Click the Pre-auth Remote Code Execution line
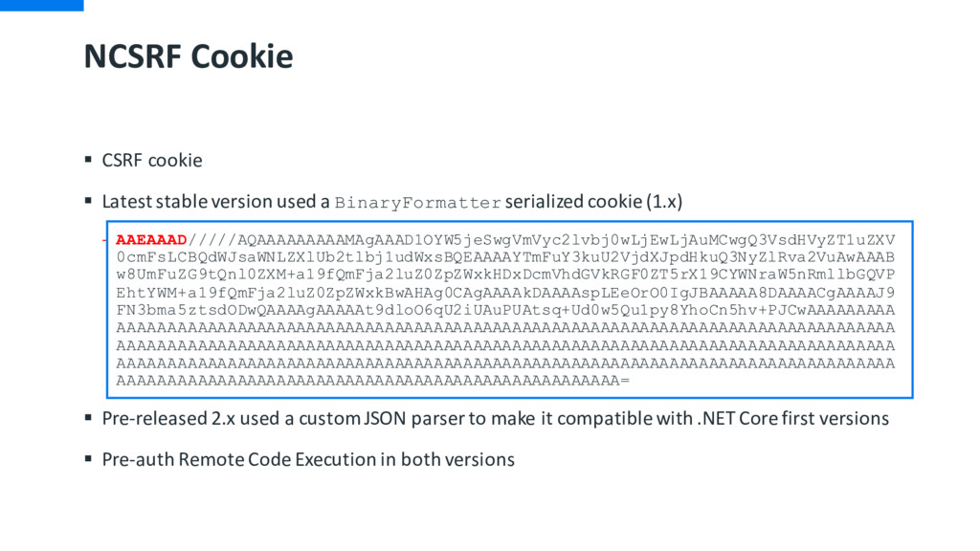This screenshot has height=551, width=980. pos(308,460)
